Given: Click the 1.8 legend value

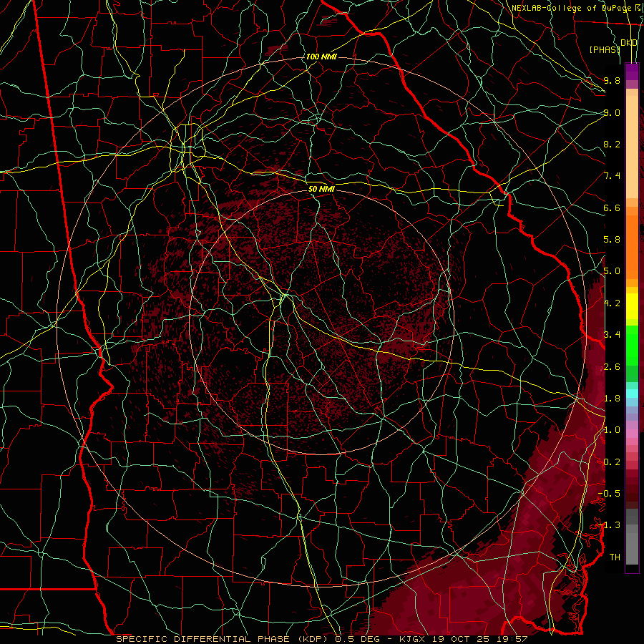Looking at the screenshot, I should [612, 399].
